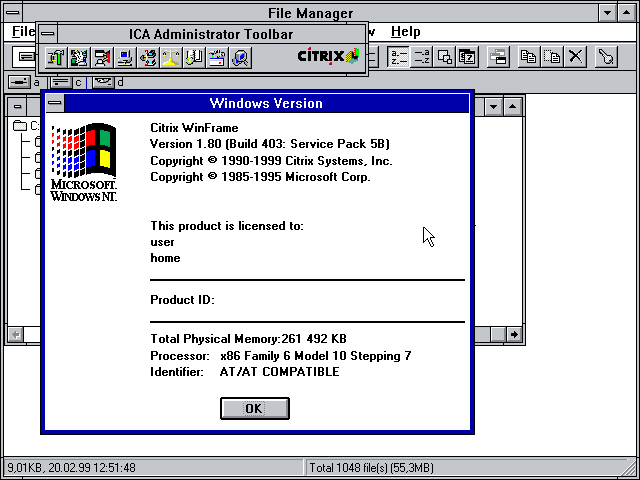Screen dimensions: 640x480
Task: Click right scroll arrow in drive window
Action: point(514,335)
